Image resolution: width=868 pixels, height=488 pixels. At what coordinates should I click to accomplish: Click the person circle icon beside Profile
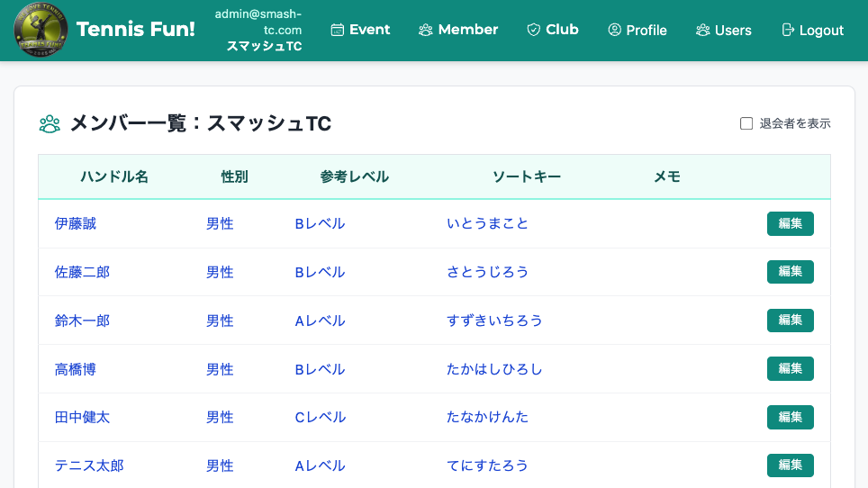614,30
